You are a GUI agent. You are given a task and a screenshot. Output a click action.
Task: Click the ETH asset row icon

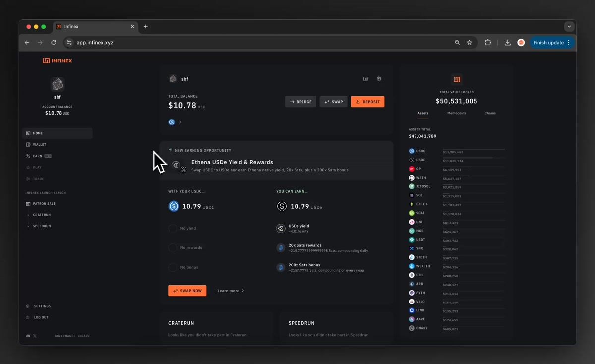(412, 275)
